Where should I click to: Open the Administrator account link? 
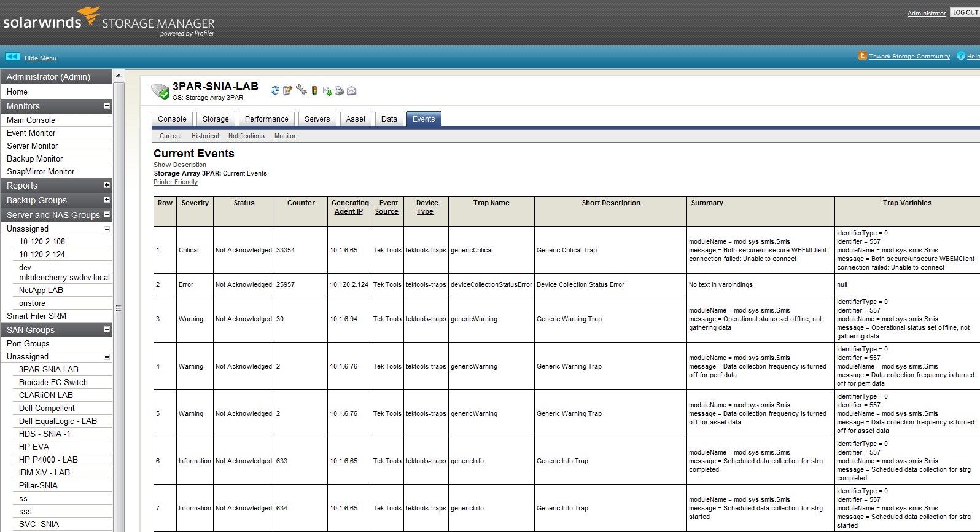pos(927,13)
